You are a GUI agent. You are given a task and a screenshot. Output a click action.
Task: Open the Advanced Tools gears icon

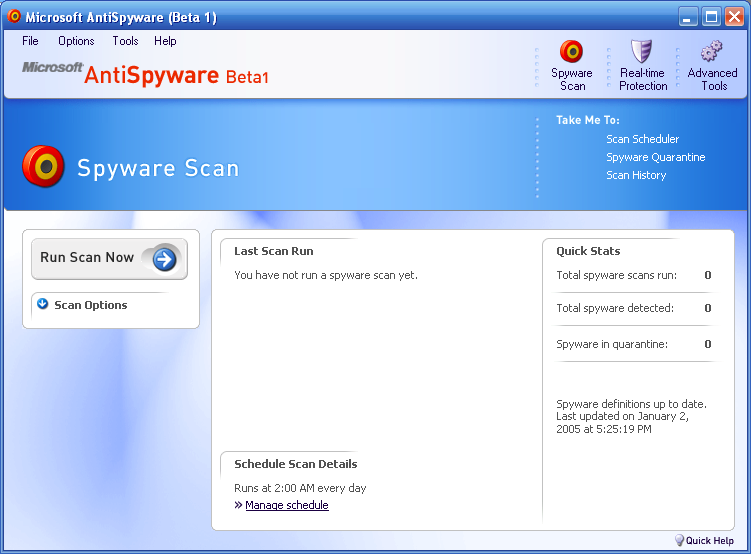click(712, 51)
